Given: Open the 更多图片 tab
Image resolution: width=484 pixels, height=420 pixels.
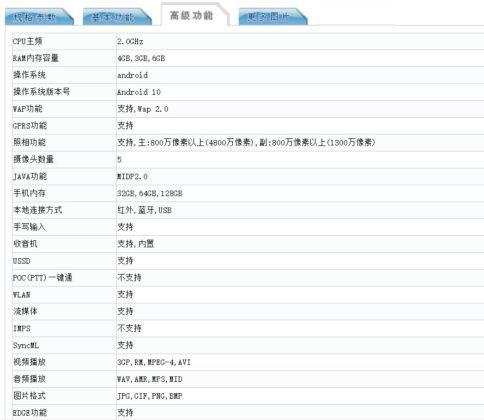Looking at the screenshot, I should [273, 17].
